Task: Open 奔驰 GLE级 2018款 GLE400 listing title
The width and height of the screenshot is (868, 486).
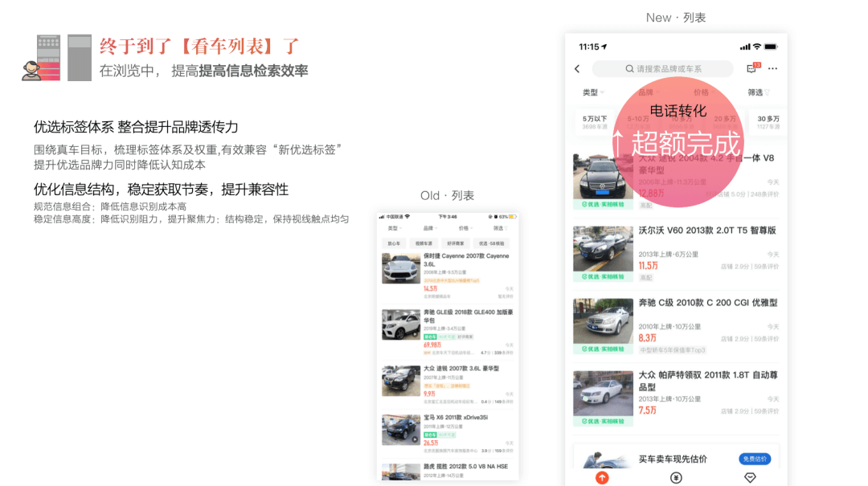Action: tap(469, 316)
